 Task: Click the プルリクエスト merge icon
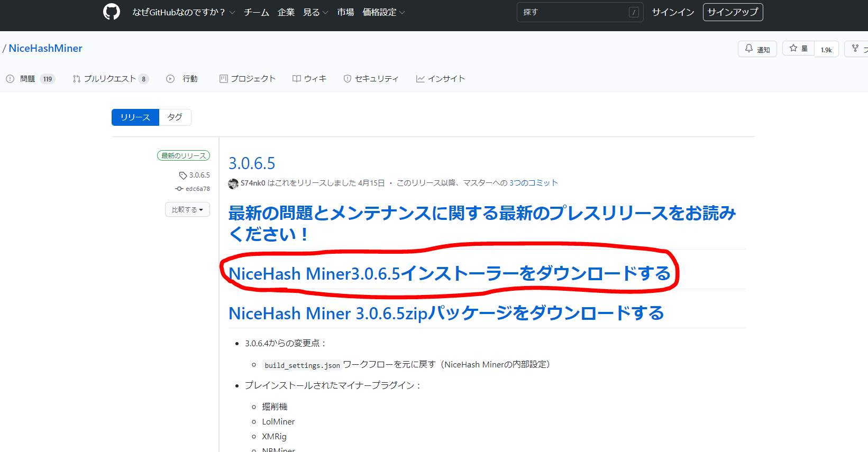pos(77,79)
